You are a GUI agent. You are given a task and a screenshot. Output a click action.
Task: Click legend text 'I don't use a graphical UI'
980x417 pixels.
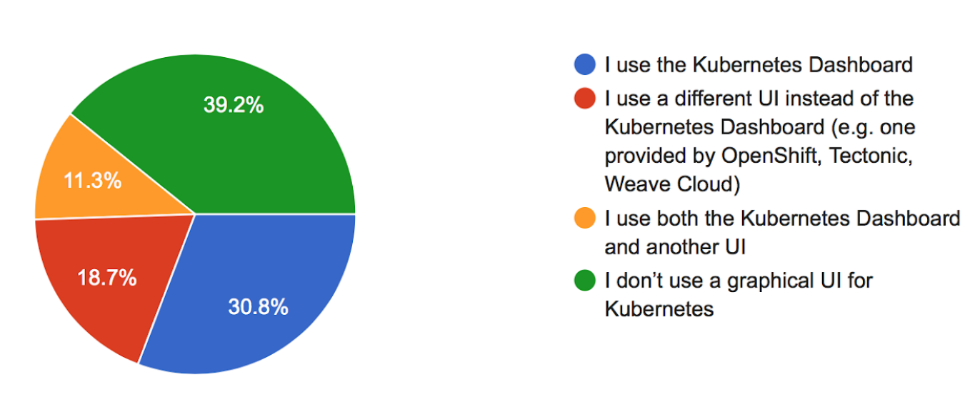[x=739, y=280]
